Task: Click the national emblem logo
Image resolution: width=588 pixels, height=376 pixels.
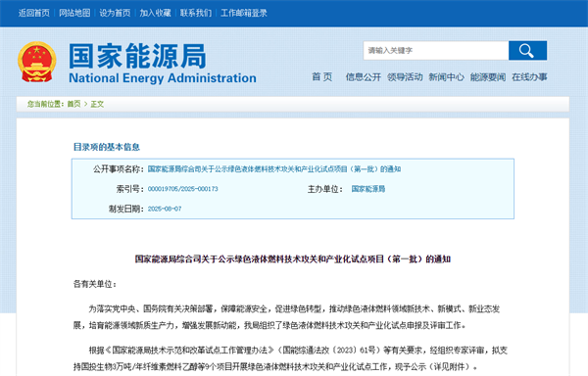Action: (x=37, y=62)
